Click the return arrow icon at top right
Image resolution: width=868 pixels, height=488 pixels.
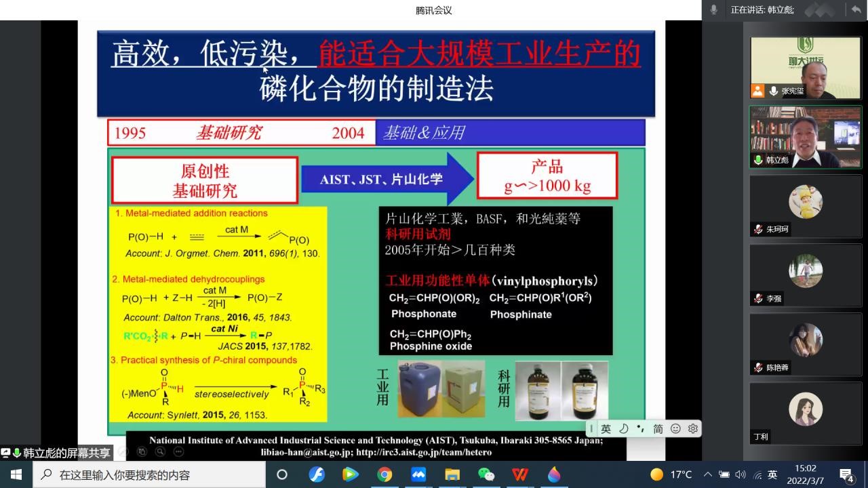click(856, 9)
